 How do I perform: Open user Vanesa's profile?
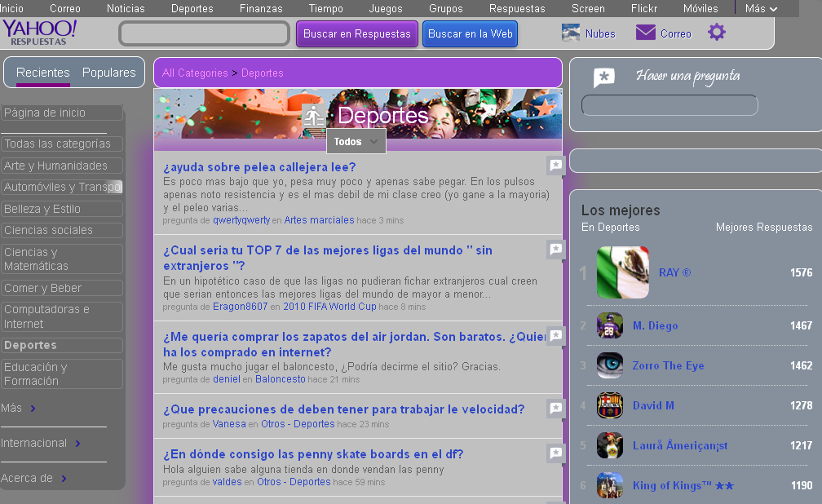pos(229,424)
